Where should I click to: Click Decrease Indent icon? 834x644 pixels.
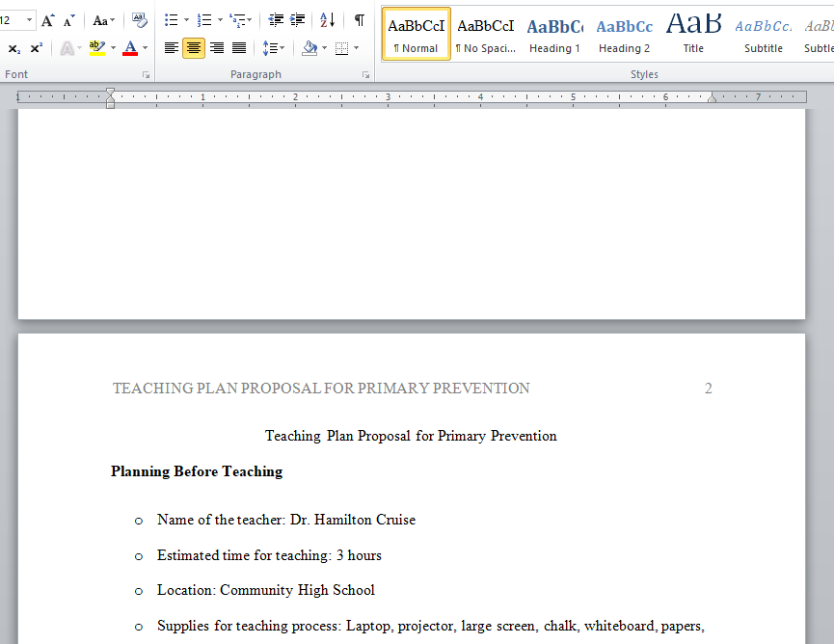[x=276, y=21]
